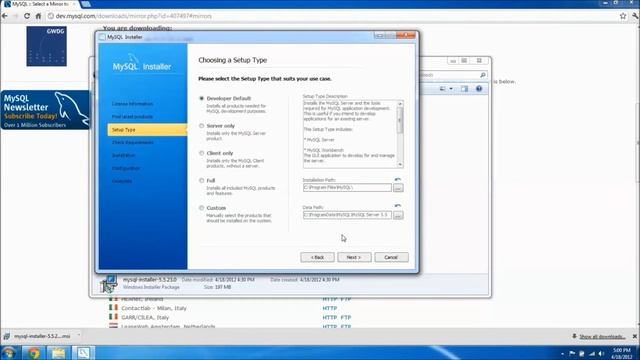Open the Configuration step in sidebar
This screenshot has height=360, width=640.
pyautogui.click(x=126, y=168)
